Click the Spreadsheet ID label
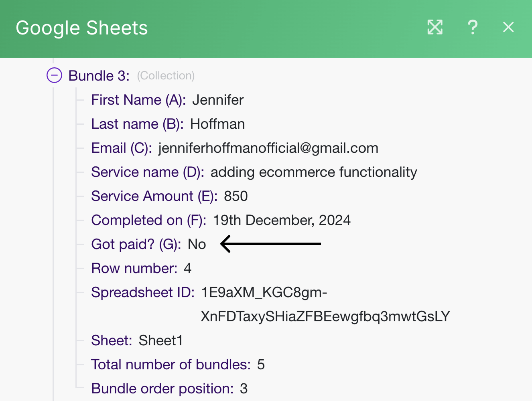Viewport: 532px width, 401px height. [142, 292]
